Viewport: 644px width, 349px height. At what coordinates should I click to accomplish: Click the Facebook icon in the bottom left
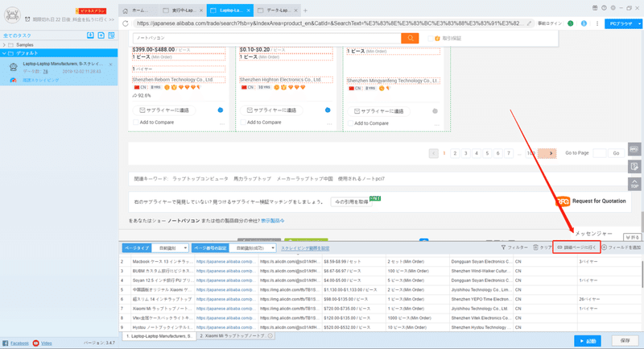[x=6, y=343]
